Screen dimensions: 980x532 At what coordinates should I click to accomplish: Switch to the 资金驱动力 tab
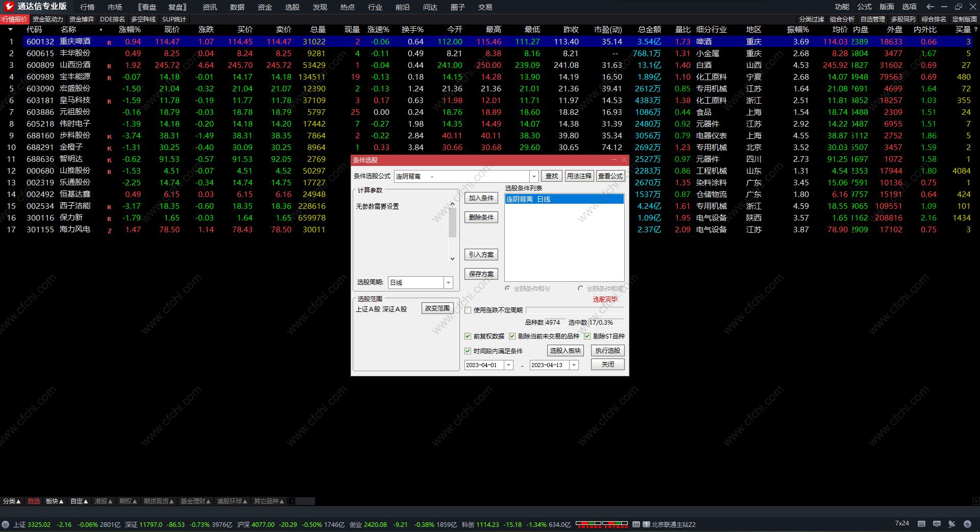(47, 19)
